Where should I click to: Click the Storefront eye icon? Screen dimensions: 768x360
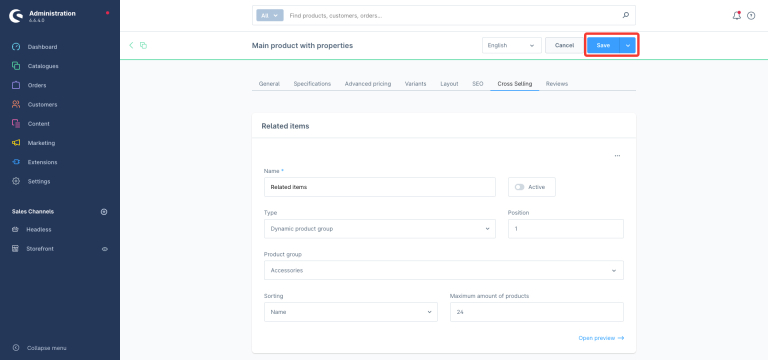(x=104, y=249)
